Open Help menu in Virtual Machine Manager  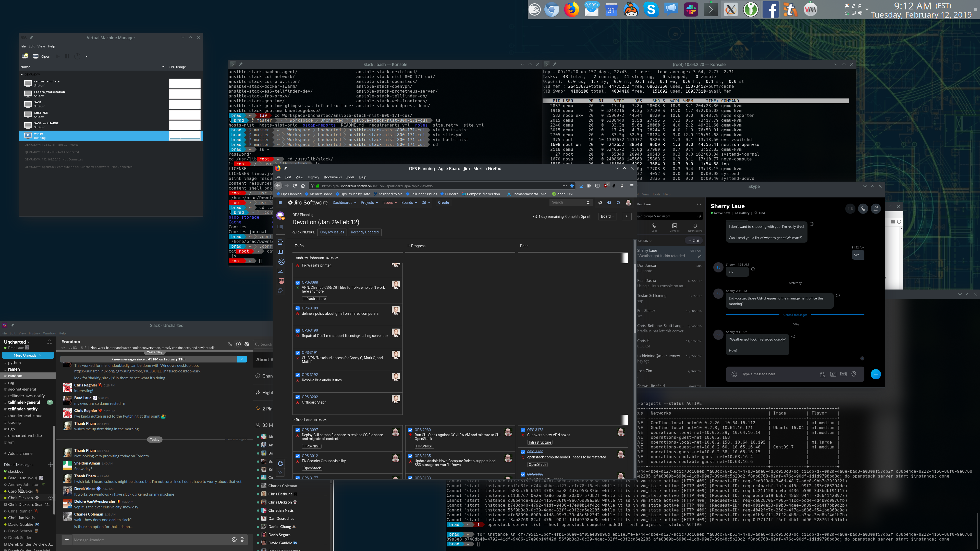[x=51, y=46]
